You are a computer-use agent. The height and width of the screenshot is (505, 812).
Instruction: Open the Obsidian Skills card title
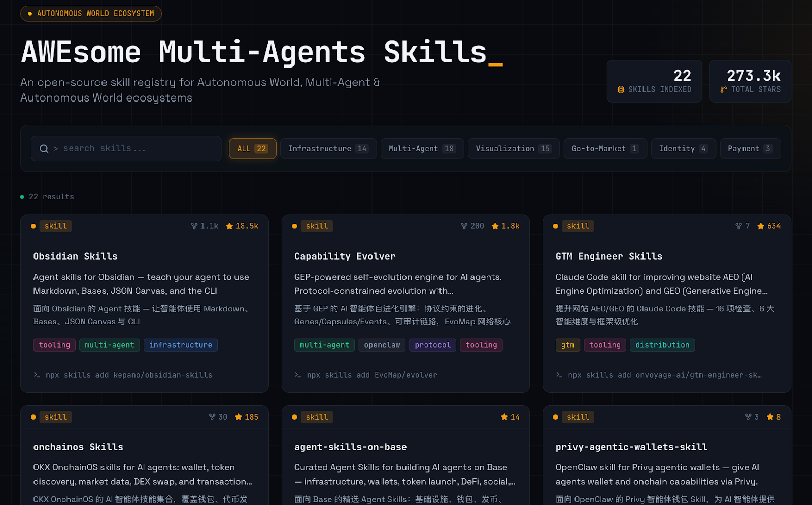point(76,256)
